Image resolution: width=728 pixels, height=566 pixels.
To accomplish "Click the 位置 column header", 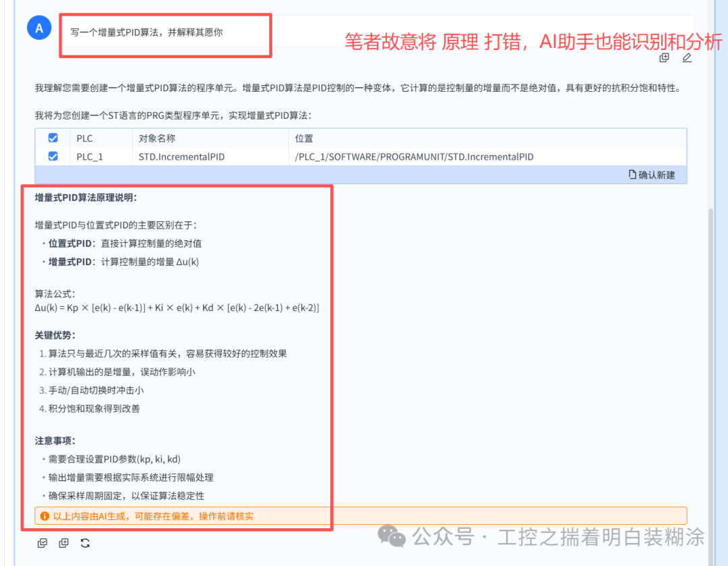I will (304, 138).
